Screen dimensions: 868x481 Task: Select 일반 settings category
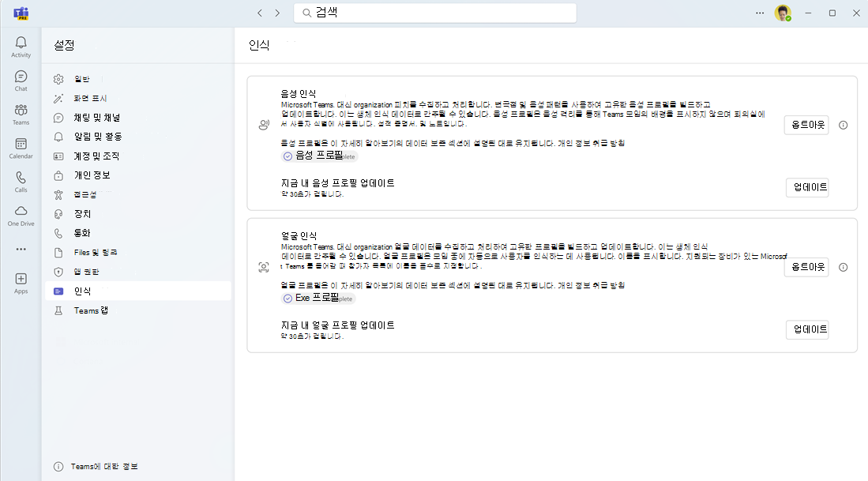click(138, 79)
